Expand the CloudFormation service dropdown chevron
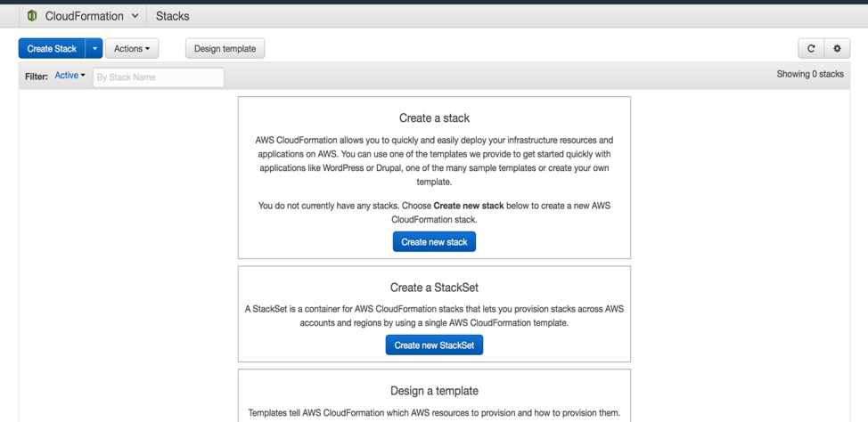The image size is (868, 422). click(x=135, y=16)
